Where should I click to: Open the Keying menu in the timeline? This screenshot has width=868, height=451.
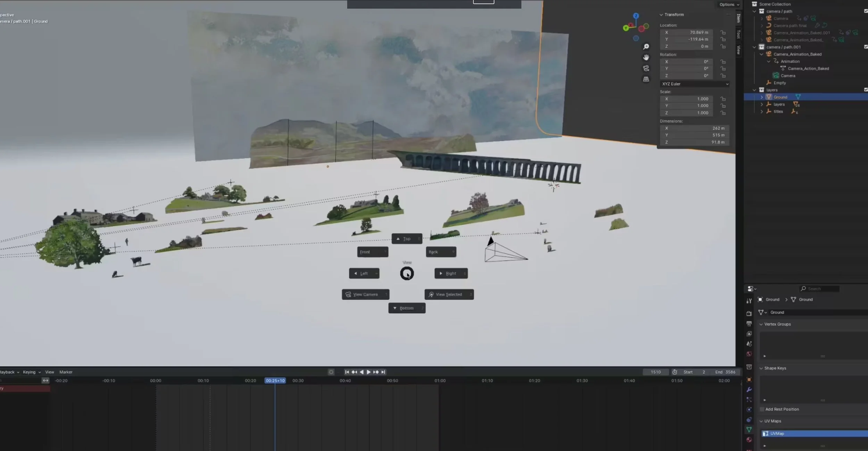tap(31, 372)
